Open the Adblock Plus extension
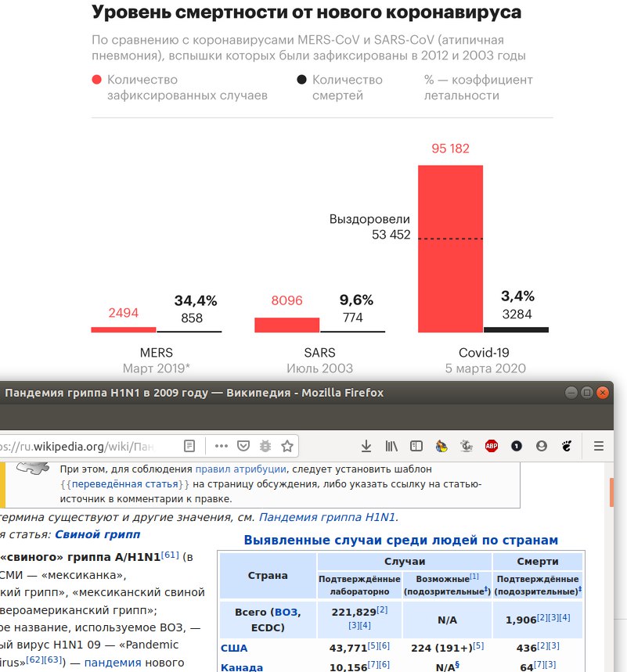This screenshot has width=627, height=672. coord(492,446)
